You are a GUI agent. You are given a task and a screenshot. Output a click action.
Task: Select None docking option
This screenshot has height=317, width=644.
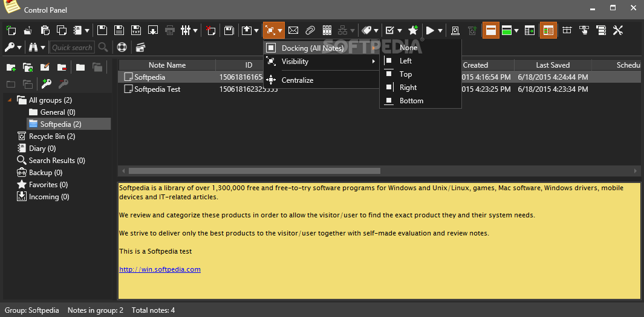point(421,48)
